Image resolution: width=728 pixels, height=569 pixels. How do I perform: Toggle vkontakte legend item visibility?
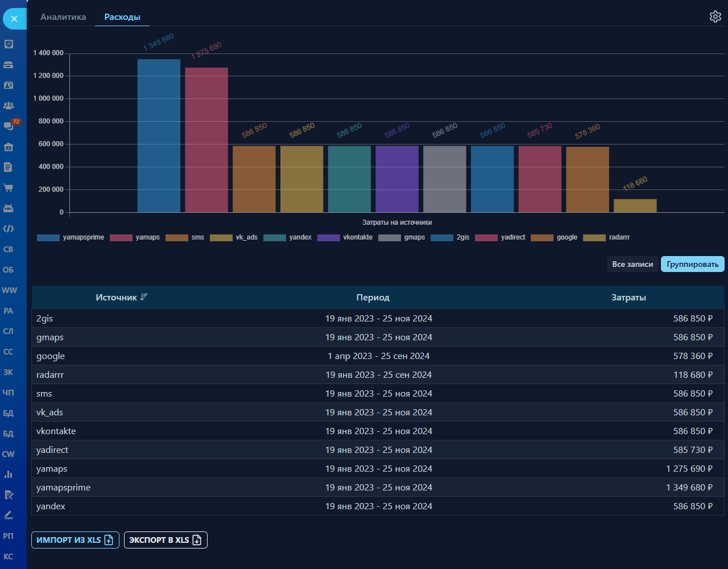tap(345, 237)
